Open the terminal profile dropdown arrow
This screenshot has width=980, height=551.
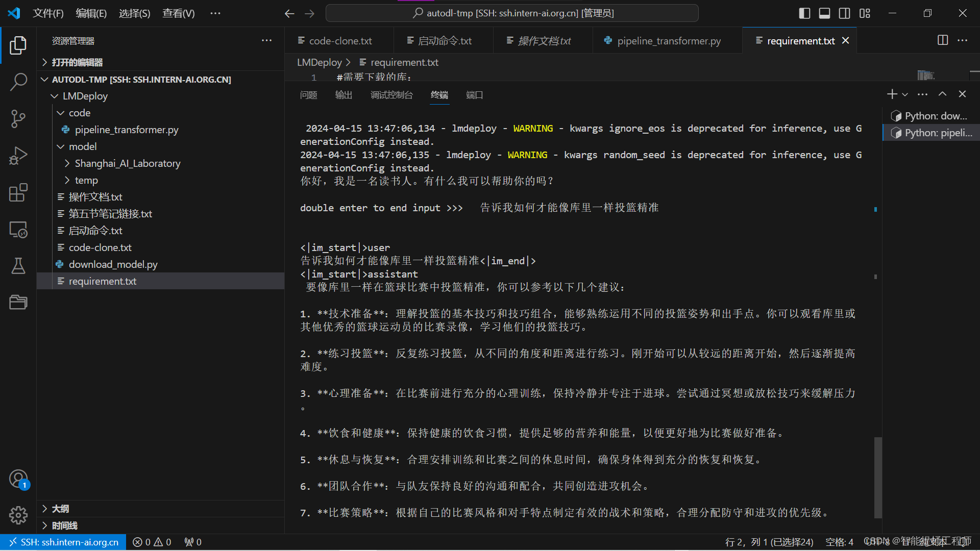pyautogui.click(x=904, y=94)
